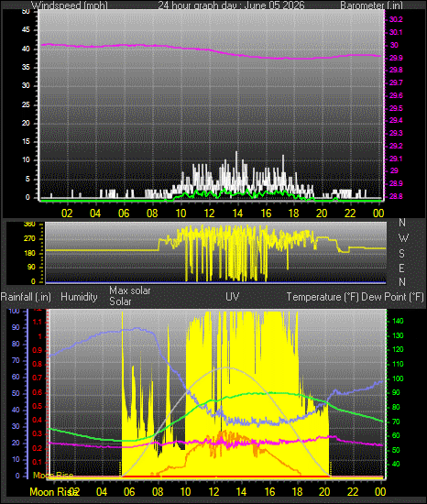
Task: Select hour 04 under the temperature graph
Action: tap(102, 492)
